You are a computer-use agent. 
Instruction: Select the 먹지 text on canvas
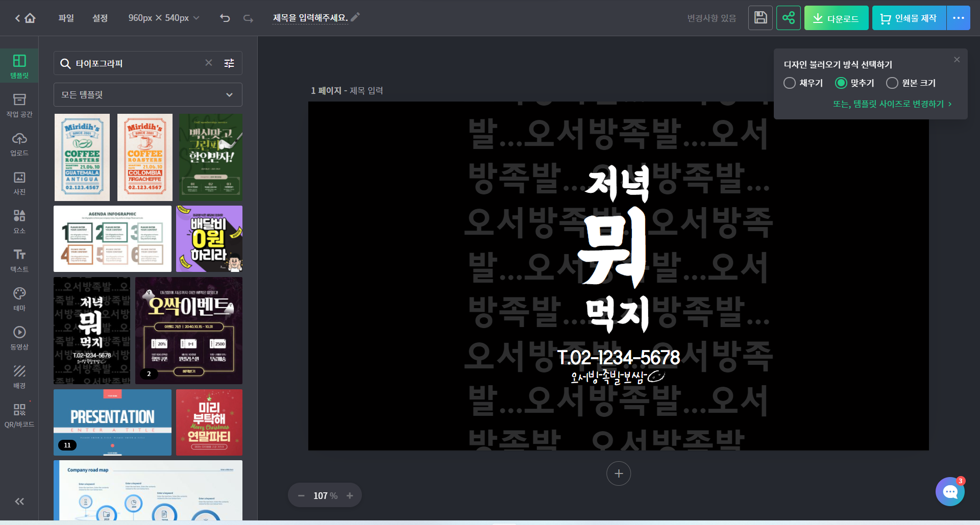pos(618,314)
